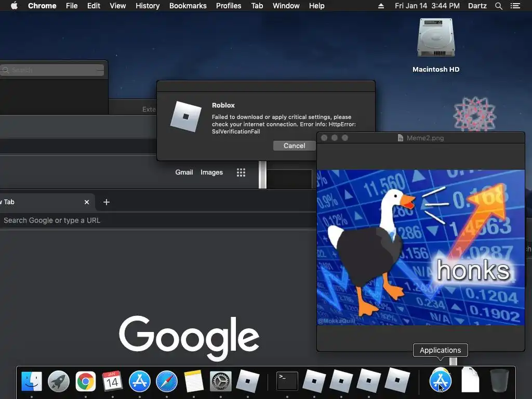532x399 pixels.
Task: Click the Chrome icon in the dock
Action: click(86, 381)
